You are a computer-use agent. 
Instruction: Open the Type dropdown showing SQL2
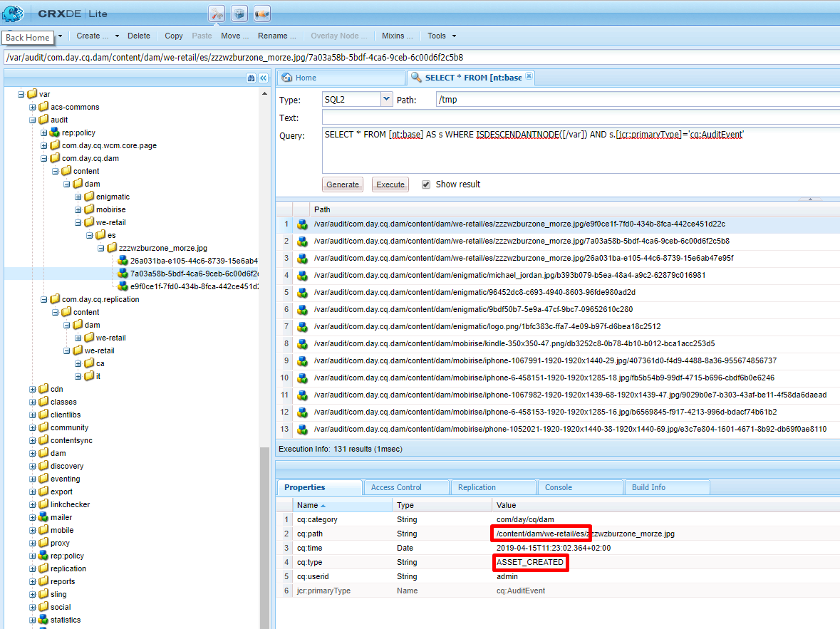tap(386, 98)
